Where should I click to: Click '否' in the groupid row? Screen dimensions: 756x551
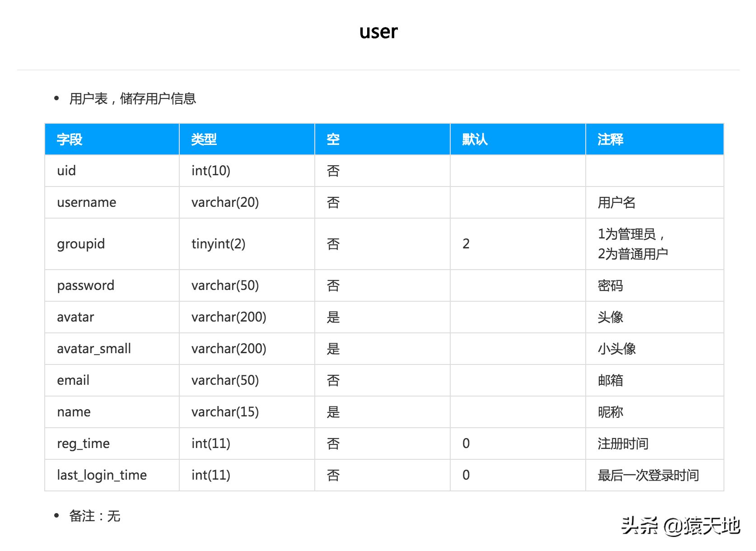pos(333,244)
